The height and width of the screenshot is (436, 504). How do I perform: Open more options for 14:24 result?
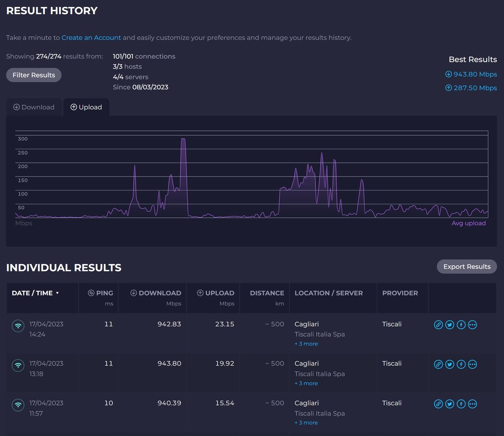click(x=472, y=325)
